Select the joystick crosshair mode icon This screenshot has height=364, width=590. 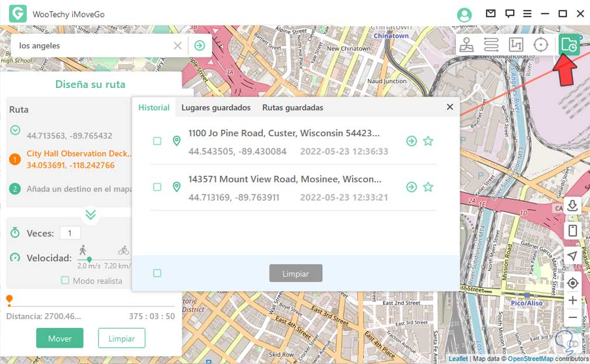pos(540,45)
